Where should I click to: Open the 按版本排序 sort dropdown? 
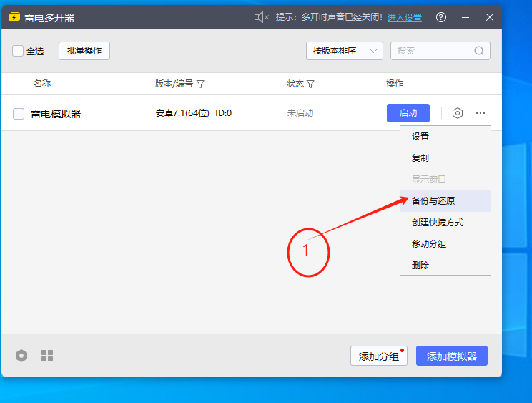(x=345, y=51)
